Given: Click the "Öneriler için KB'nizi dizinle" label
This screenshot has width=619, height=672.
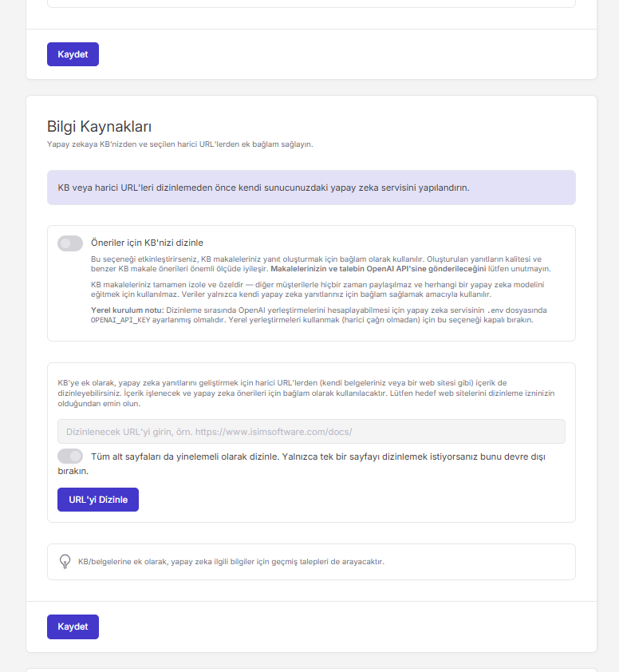Looking at the screenshot, I should click(x=147, y=243).
